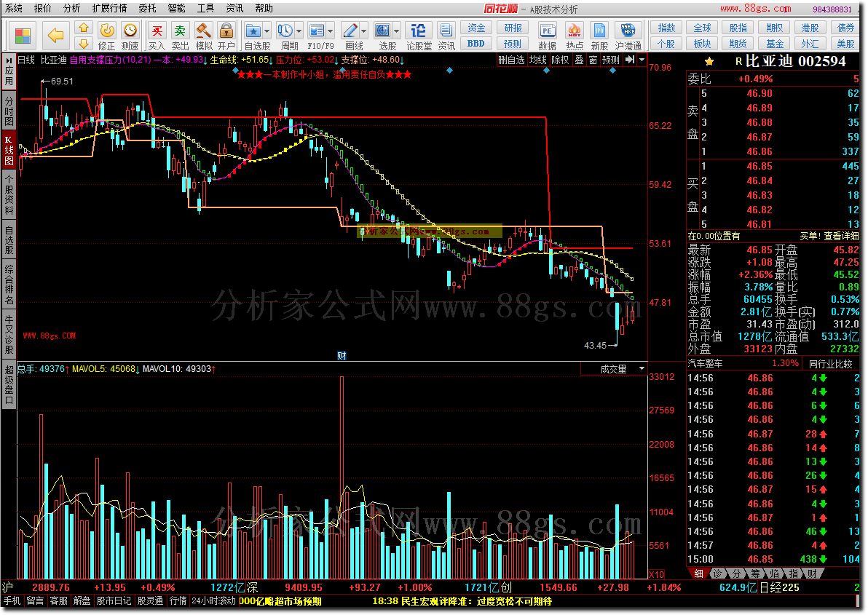868x615 pixels.
Task: Open dropdown arrow next to 周期
Action: 299,31
